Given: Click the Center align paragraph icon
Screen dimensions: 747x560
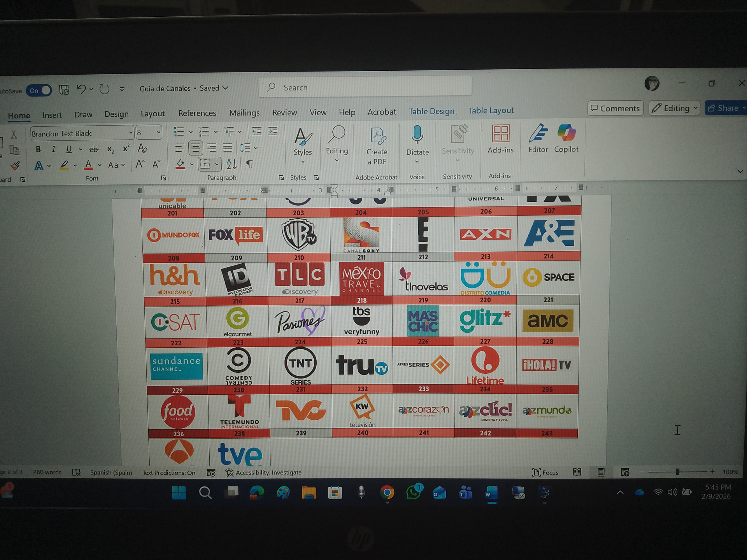Looking at the screenshot, I should coord(195,148).
